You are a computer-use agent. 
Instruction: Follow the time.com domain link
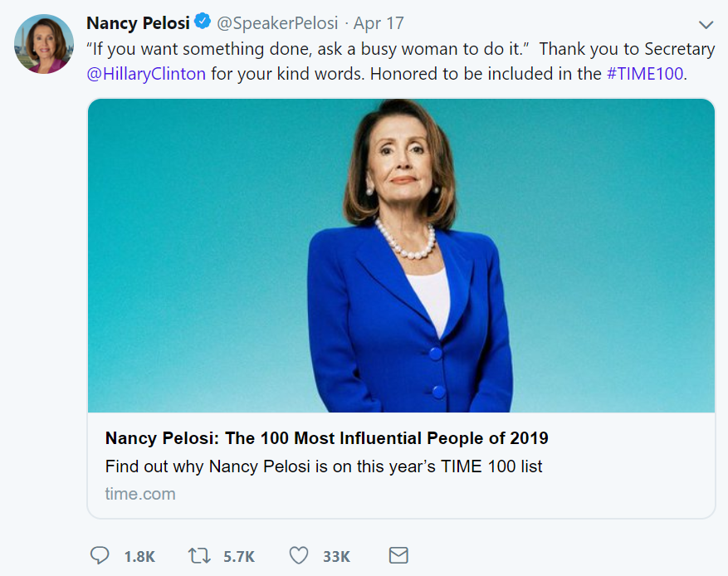(140, 494)
